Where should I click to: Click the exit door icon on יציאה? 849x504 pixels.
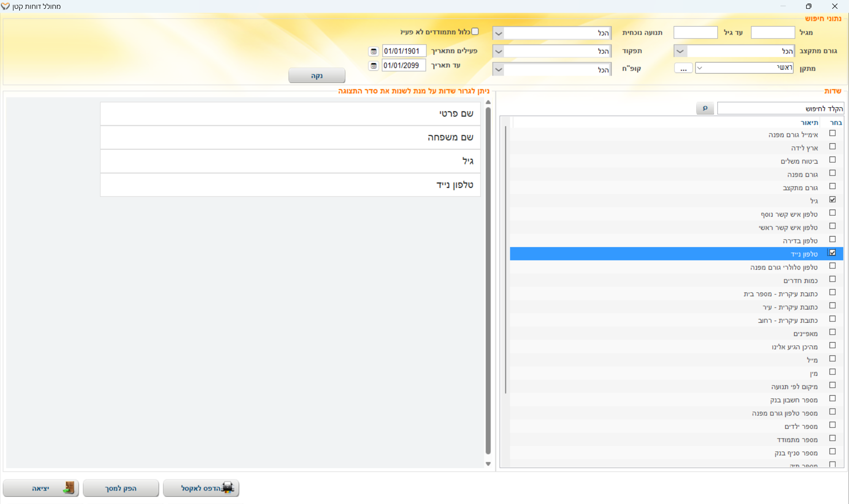point(69,488)
